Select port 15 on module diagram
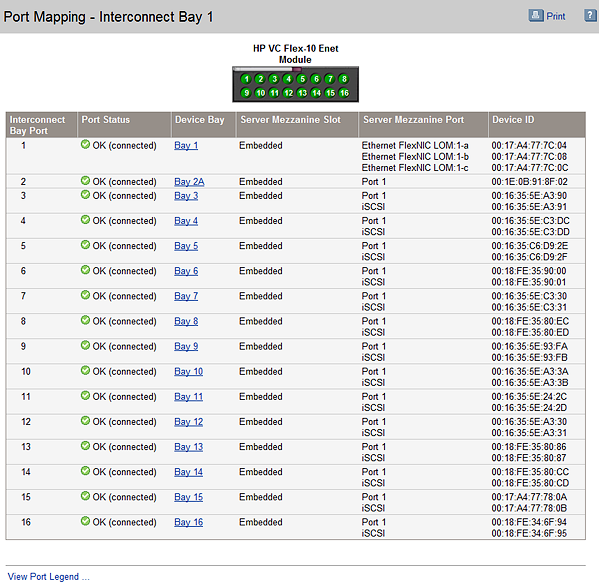Viewport: 599px width, 584px height. [x=330, y=93]
